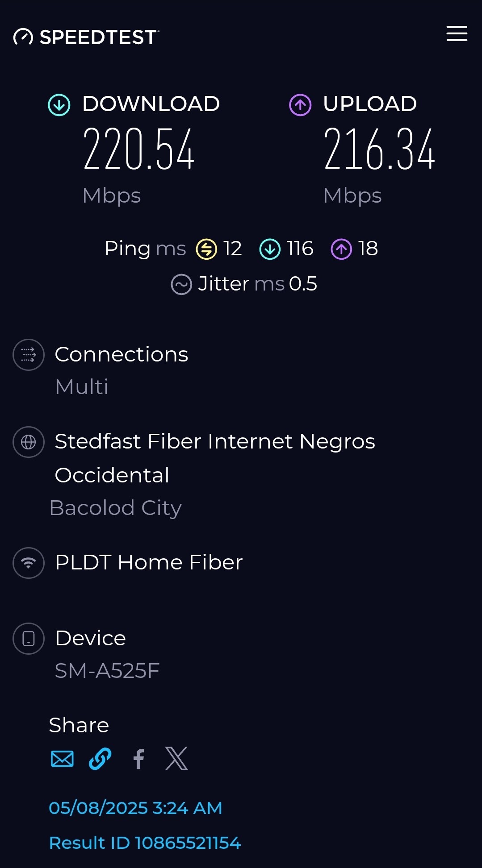Share result via email icon

click(x=62, y=759)
